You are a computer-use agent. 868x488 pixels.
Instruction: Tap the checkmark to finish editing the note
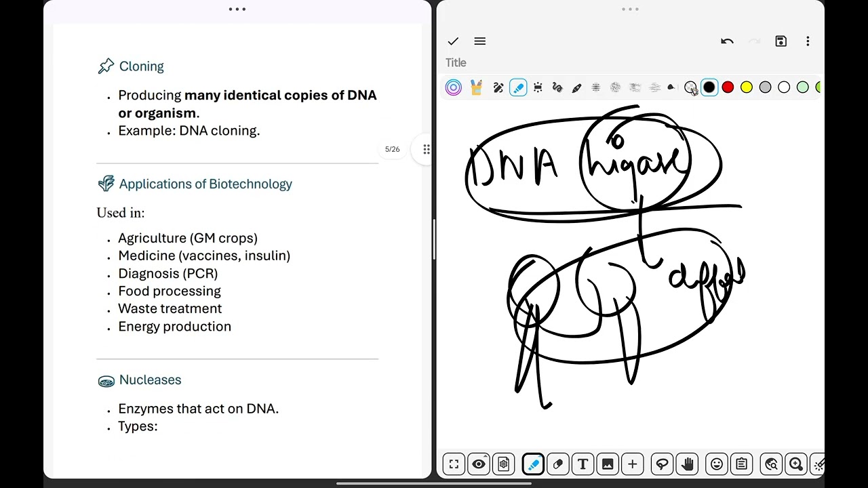[453, 41]
